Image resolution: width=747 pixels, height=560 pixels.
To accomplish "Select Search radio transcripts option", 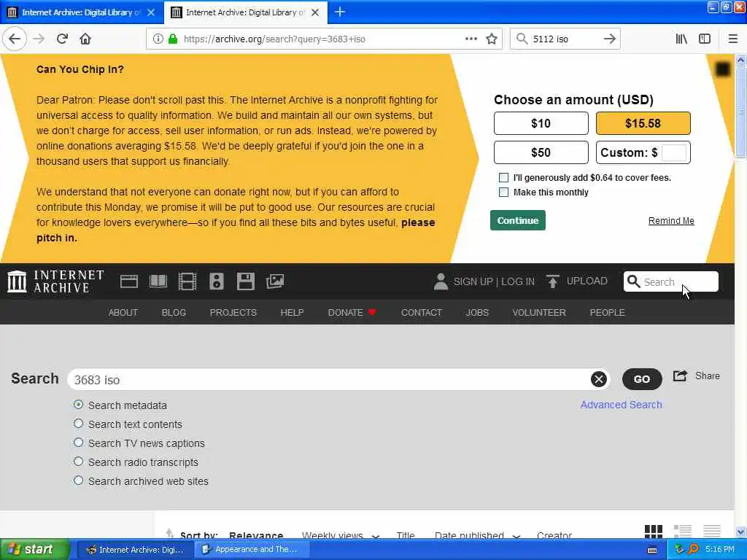I will click(x=79, y=462).
